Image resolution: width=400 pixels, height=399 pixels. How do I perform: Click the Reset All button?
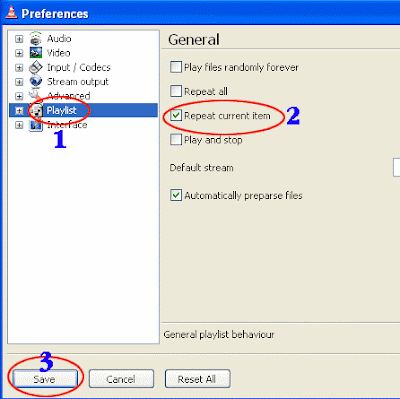tap(197, 379)
